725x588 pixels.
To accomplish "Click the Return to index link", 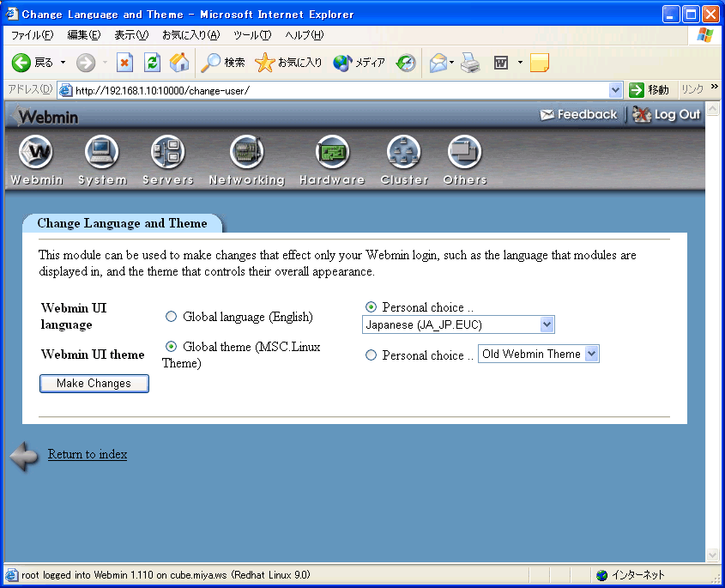I will pyautogui.click(x=88, y=454).
